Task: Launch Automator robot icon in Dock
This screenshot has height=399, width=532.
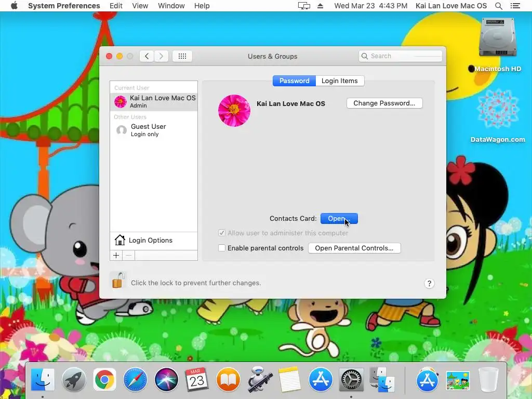Action: click(260, 379)
